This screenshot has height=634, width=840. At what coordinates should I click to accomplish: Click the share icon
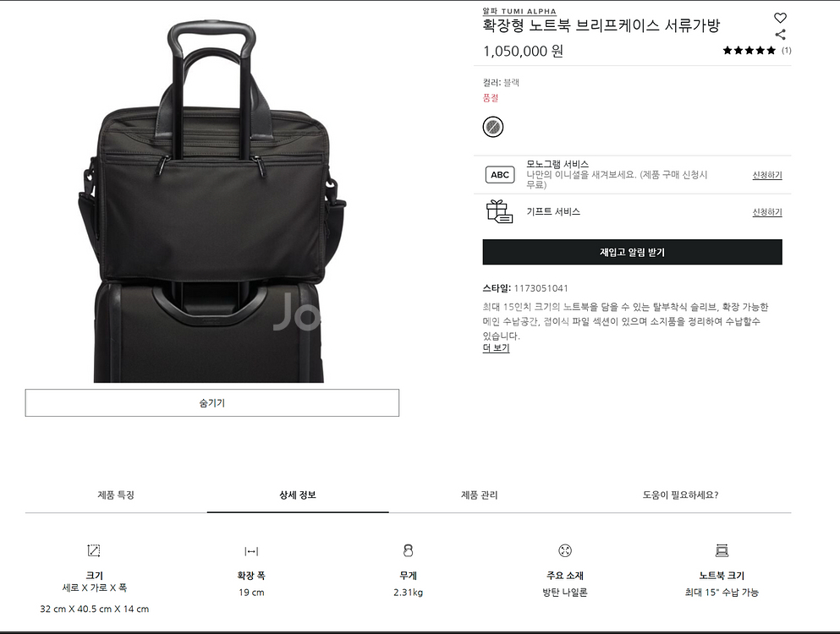780,35
